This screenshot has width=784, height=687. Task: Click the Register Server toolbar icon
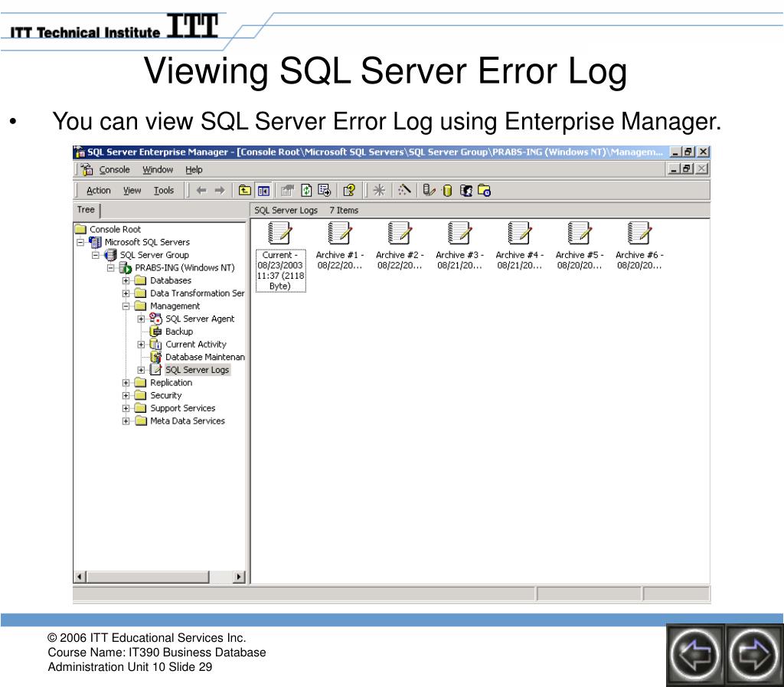tap(429, 191)
